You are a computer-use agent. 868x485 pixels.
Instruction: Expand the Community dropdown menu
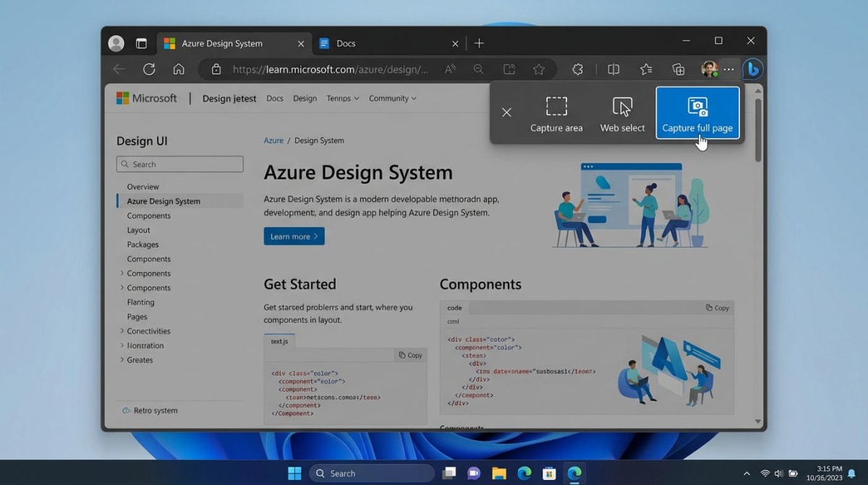tap(393, 98)
